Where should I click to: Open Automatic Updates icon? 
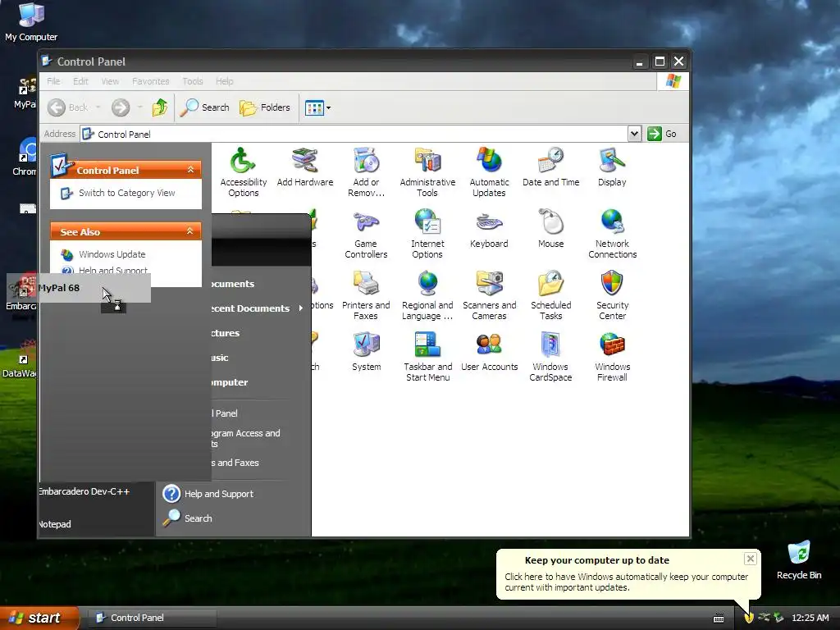(x=489, y=172)
